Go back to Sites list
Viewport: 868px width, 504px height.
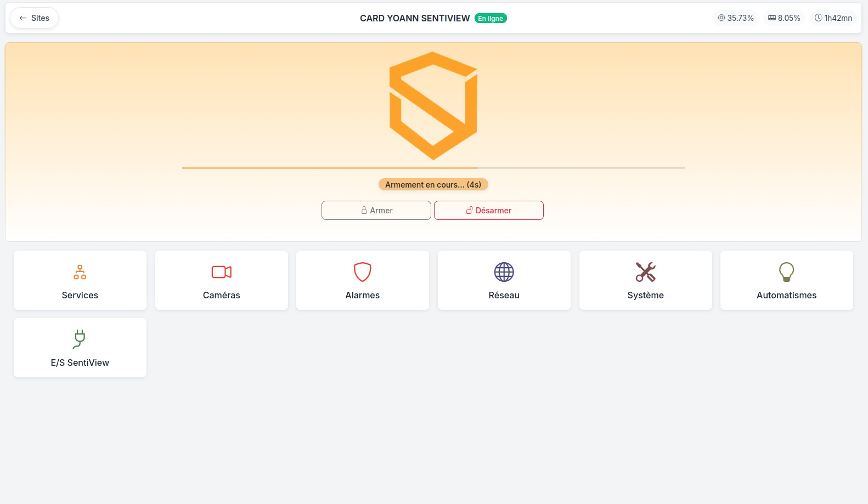[x=35, y=18]
